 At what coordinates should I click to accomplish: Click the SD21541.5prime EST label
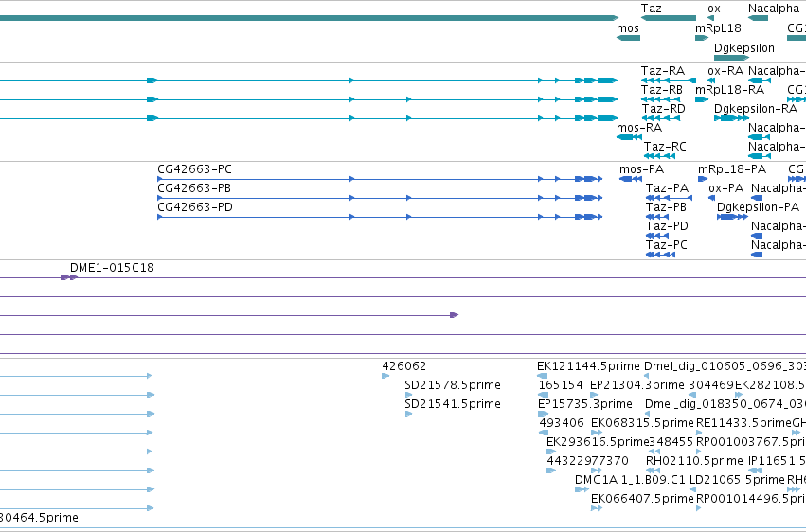click(453, 404)
